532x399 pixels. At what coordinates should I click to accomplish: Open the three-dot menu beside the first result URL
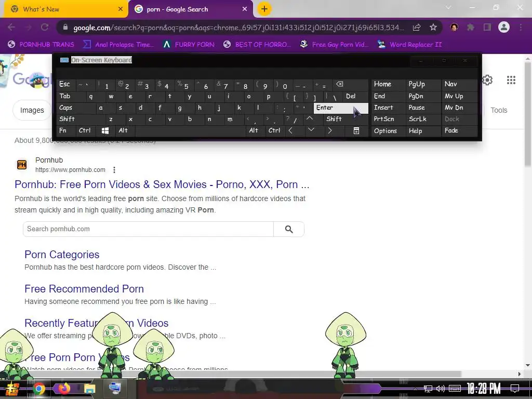pos(114,170)
